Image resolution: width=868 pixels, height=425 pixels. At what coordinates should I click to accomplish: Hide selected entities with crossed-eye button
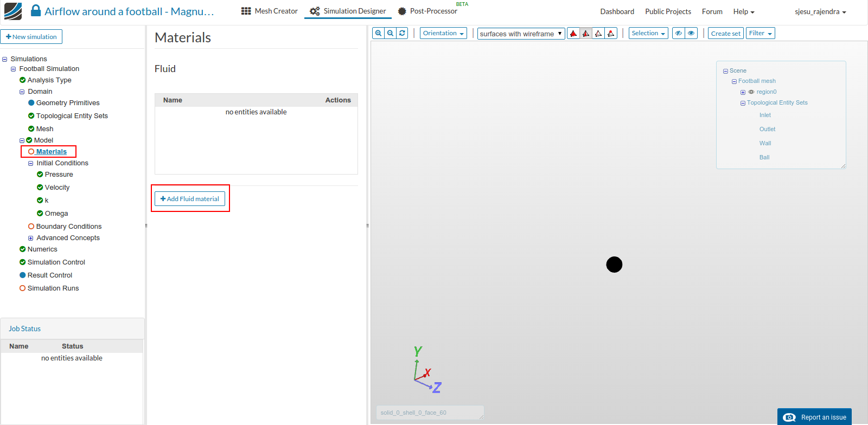(x=679, y=33)
